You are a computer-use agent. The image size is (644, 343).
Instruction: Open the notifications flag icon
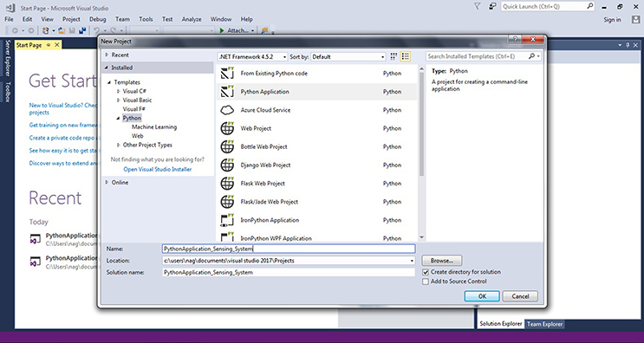[x=477, y=6]
